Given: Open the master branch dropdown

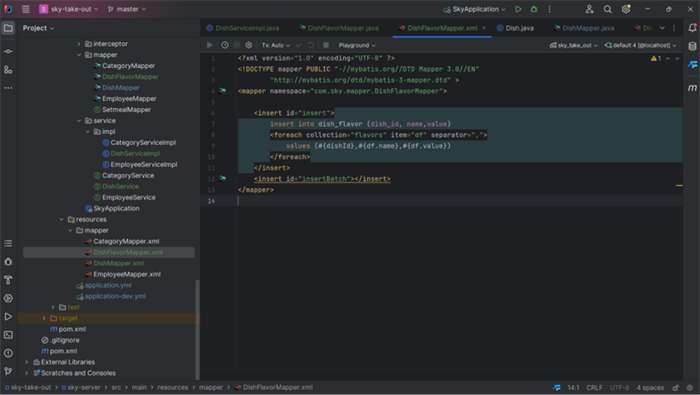Looking at the screenshot, I should 127,9.
